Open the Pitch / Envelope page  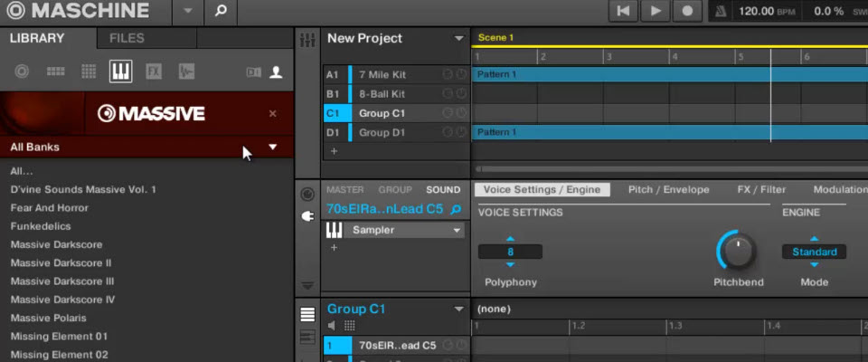coord(669,189)
